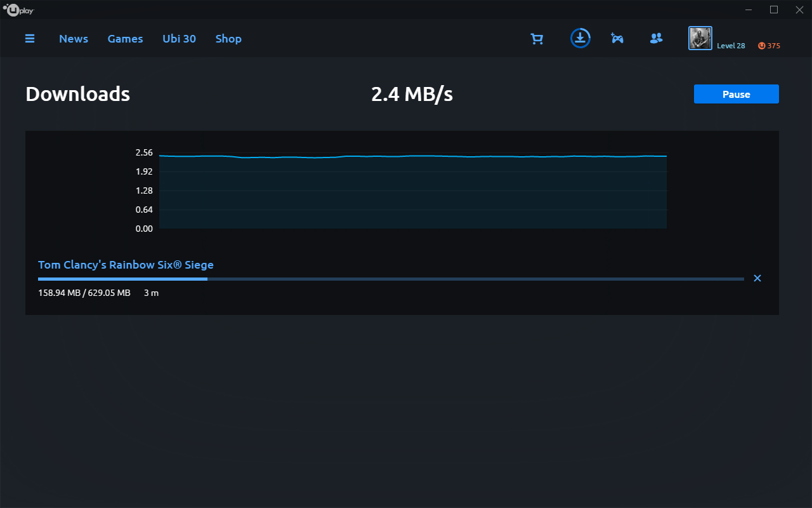The image size is (812, 508).
Task: Open the hamburger main menu
Action: click(x=30, y=39)
